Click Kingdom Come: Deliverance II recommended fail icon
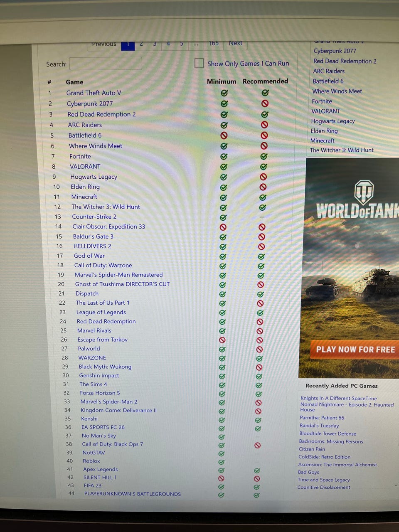This screenshot has height=532, width=399. click(x=258, y=411)
